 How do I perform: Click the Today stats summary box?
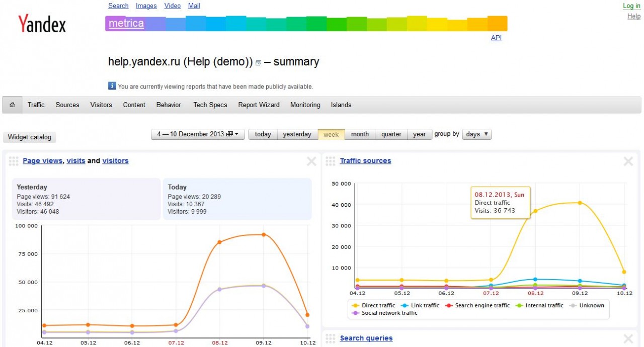tap(237, 199)
